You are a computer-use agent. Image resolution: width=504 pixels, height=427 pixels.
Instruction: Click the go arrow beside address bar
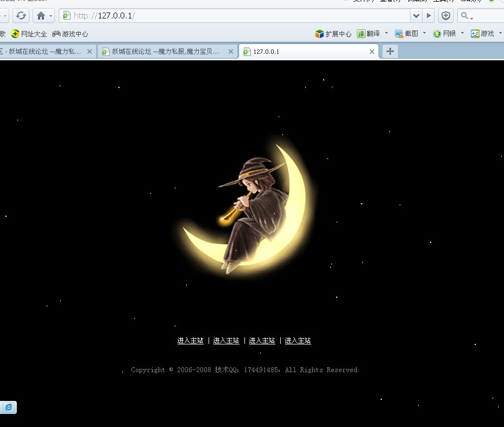pyautogui.click(x=429, y=16)
